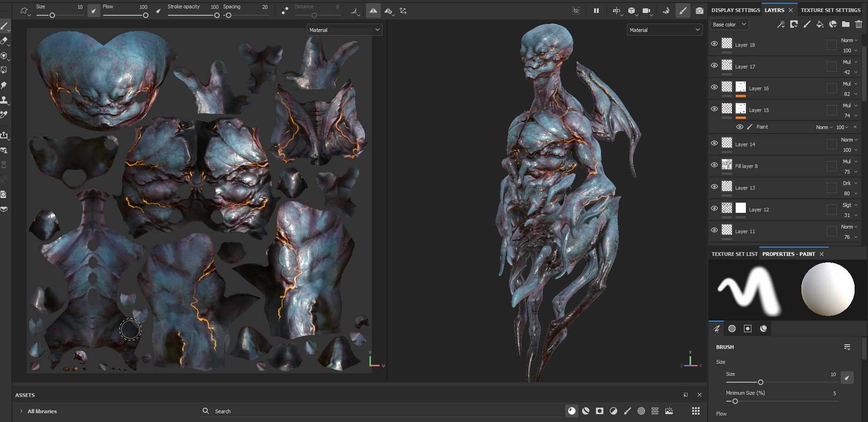Open the 2D view Material dropdown
The width and height of the screenshot is (868, 422).
coord(344,30)
